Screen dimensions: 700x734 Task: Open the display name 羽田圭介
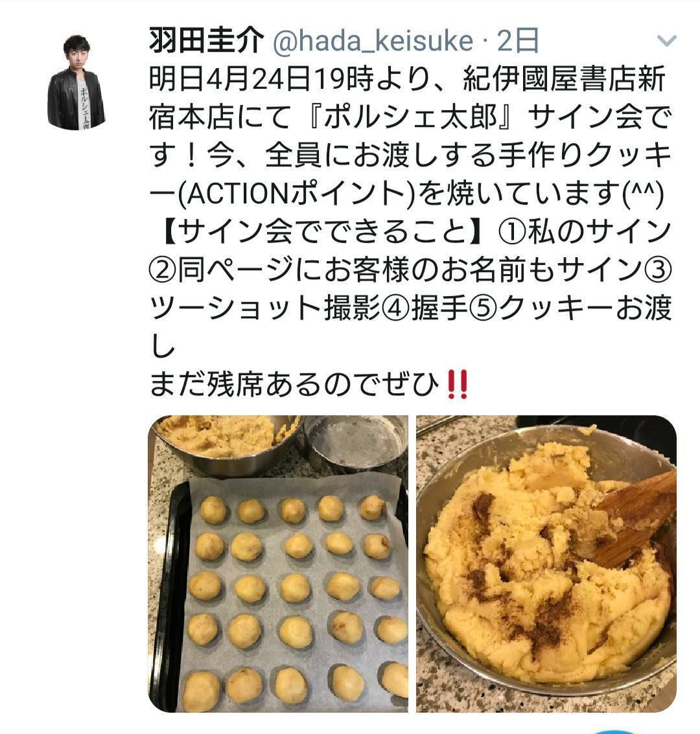207,41
